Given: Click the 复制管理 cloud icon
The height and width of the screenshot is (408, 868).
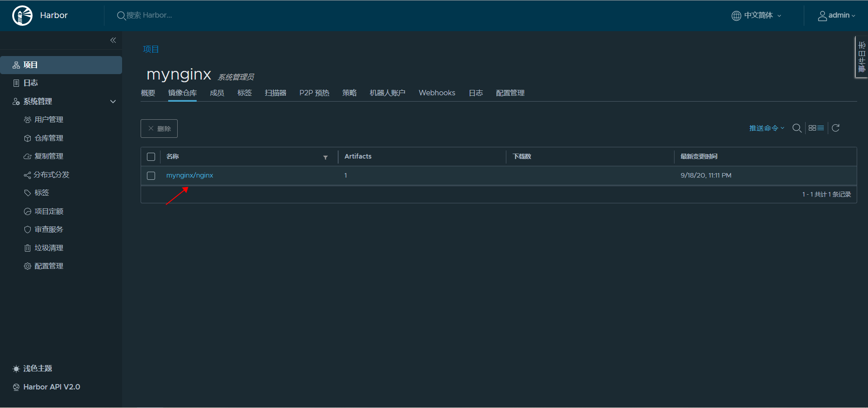Looking at the screenshot, I should (28, 156).
